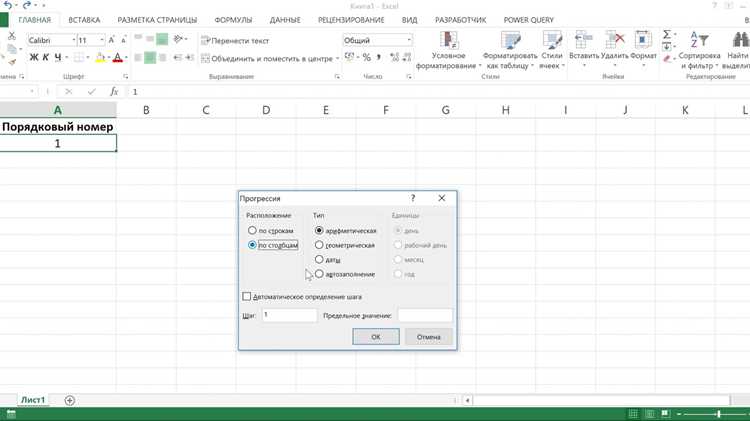750x421 pixels.
Task: Toggle Перенести текст wrap option
Action: 235,41
